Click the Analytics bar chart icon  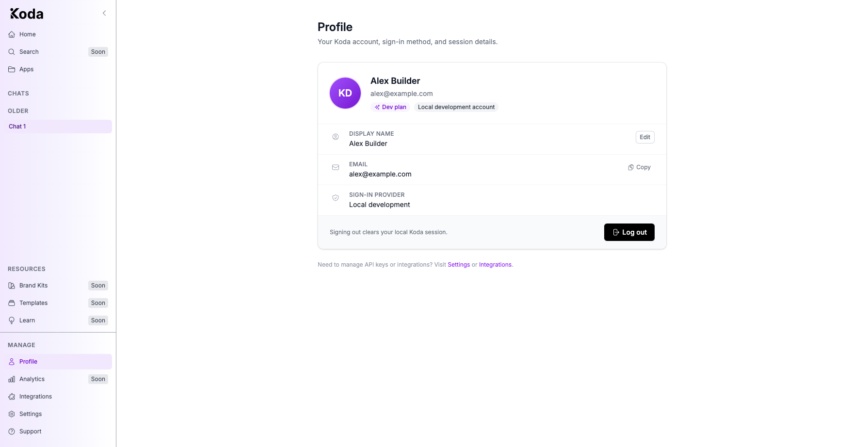pyautogui.click(x=12, y=379)
